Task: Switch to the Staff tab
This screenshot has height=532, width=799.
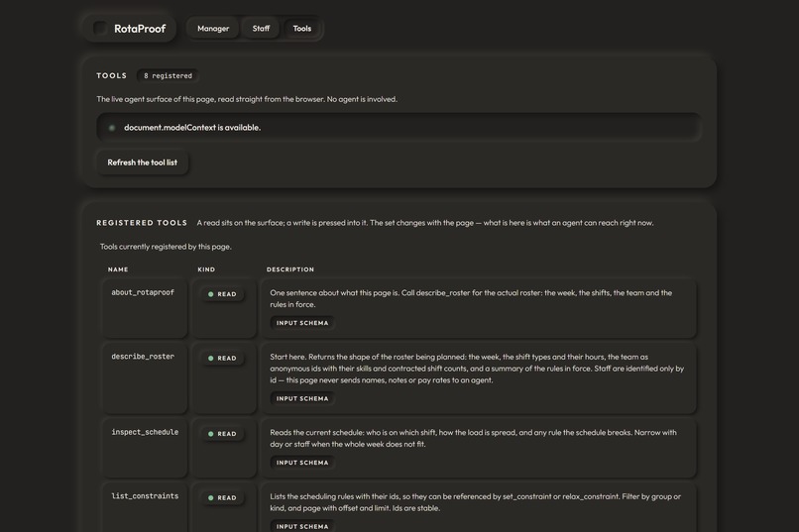Action: [261, 29]
